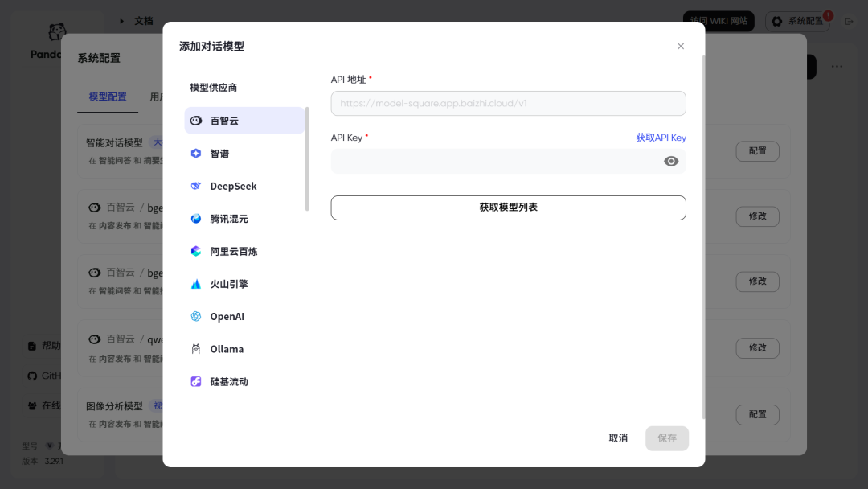868x489 pixels.
Task: Select the 腾讯混元 provider icon
Action: click(196, 219)
